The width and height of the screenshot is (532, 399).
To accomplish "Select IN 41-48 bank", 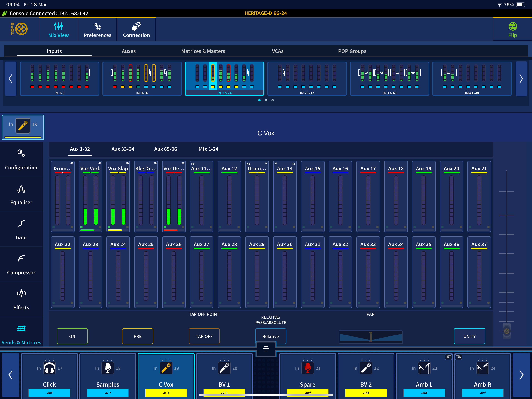I will (x=472, y=79).
